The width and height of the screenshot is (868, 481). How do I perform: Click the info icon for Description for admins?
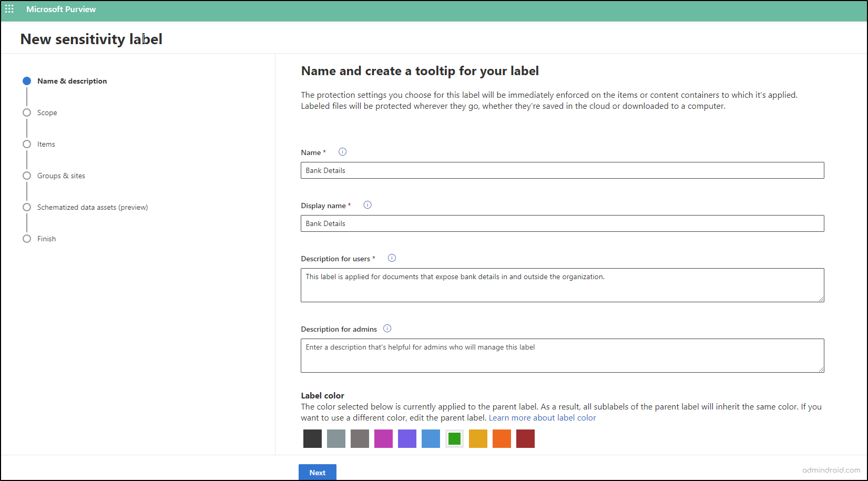point(387,328)
